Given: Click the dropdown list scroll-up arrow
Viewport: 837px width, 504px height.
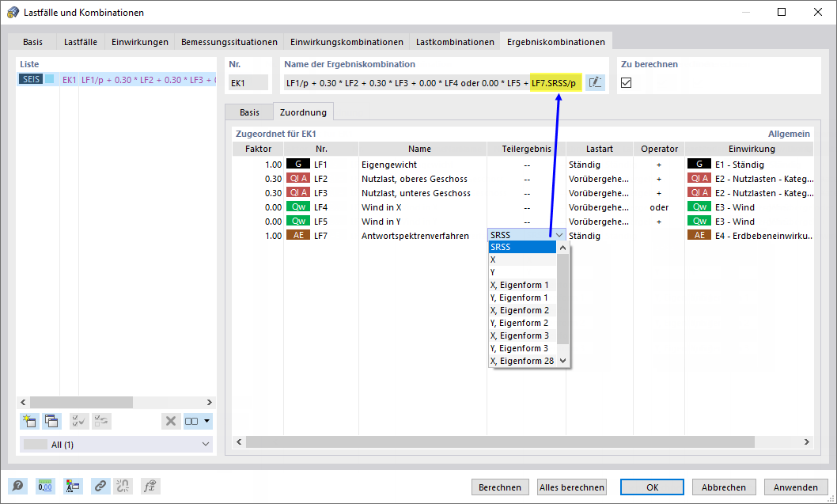Looking at the screenshot, I should pos(562,247).
